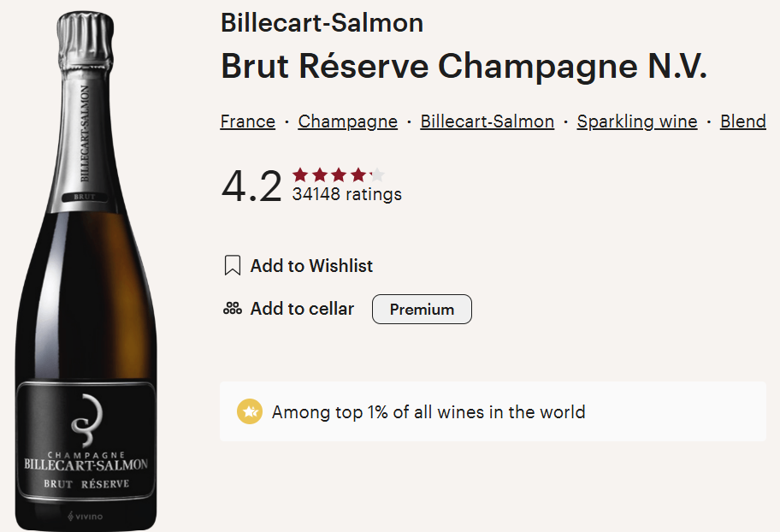The image size is (780, 532).
Task: Click the second red rating star
Action: tap(319, 174)
